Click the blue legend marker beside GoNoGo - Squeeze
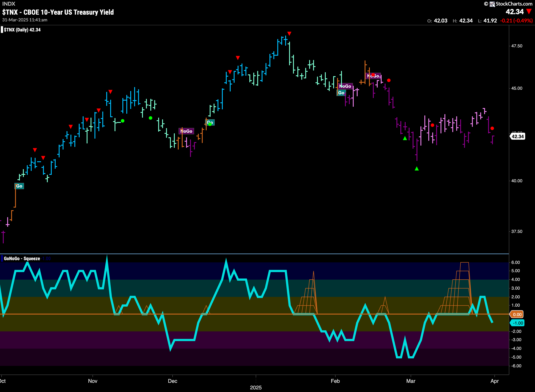The width and height of the screenshot is (535, 392). [x=2, y=258]
